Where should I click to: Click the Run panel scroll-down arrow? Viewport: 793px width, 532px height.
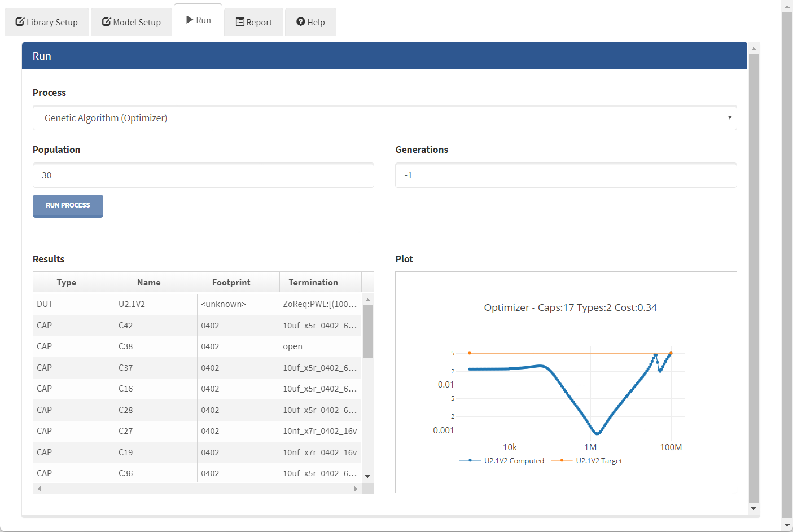coord(753,508)
